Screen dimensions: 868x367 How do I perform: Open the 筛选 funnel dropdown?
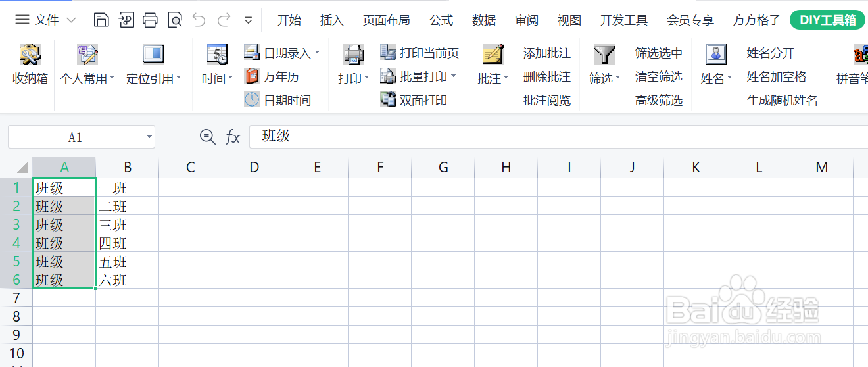[605, 66]
